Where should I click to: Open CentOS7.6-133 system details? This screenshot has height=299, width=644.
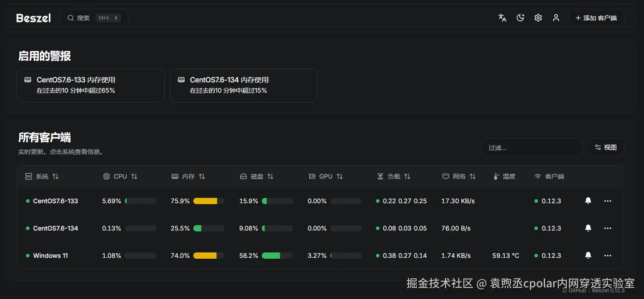pos(55,201)
